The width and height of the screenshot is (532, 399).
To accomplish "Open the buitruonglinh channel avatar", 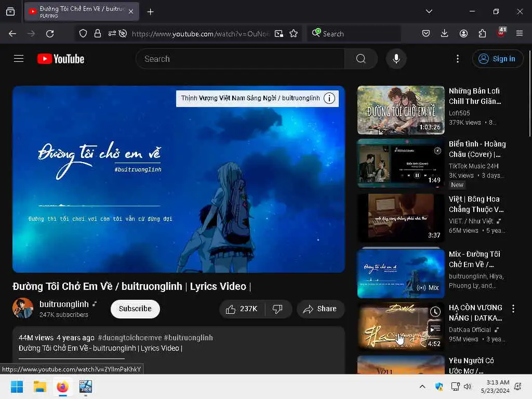I will tap(23, 308).
